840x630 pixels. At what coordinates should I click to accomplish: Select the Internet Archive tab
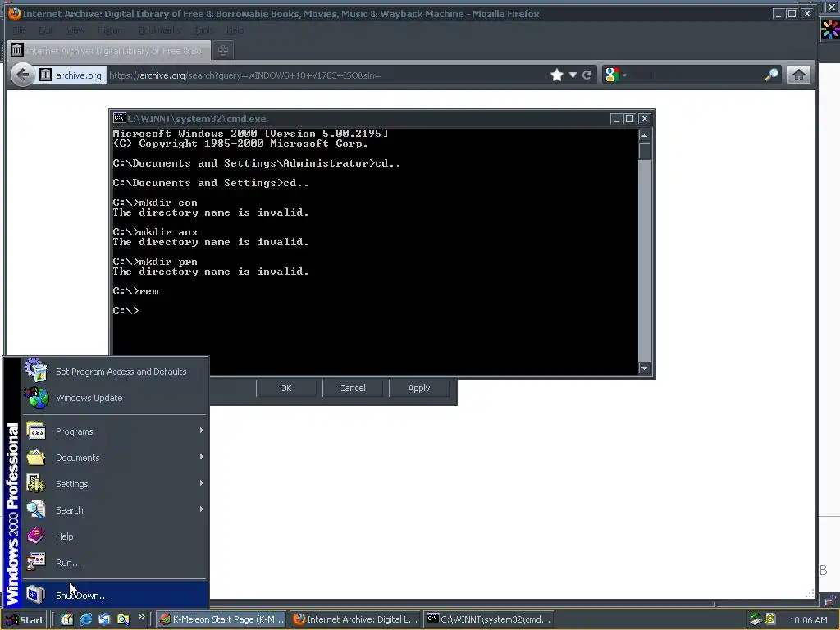[x=109, y=50]
